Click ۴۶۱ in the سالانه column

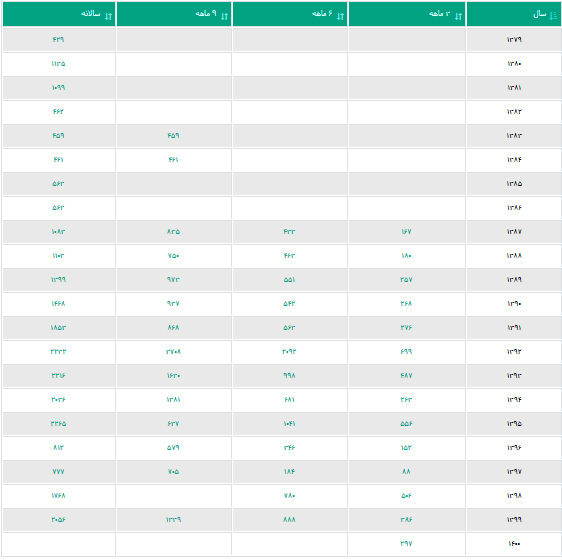tap(58, 160)
